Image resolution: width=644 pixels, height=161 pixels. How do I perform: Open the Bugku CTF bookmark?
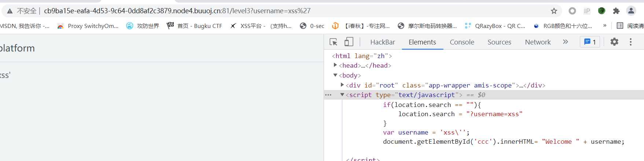pos(194,26)
